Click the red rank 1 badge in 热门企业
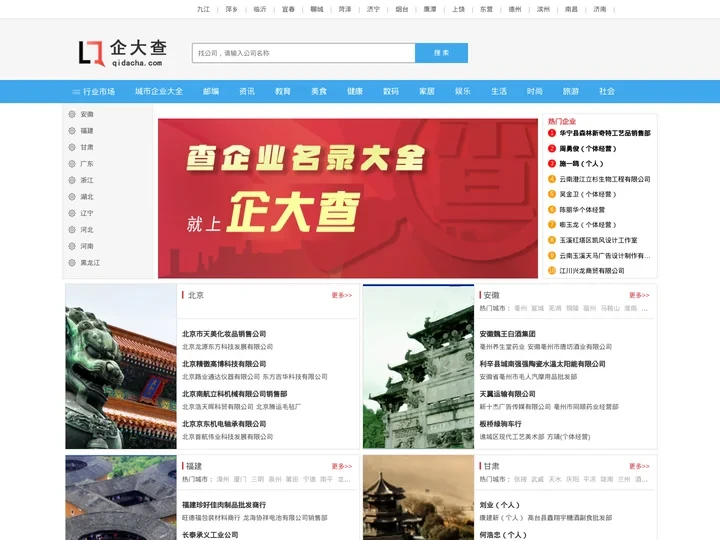 click(552, 133)
